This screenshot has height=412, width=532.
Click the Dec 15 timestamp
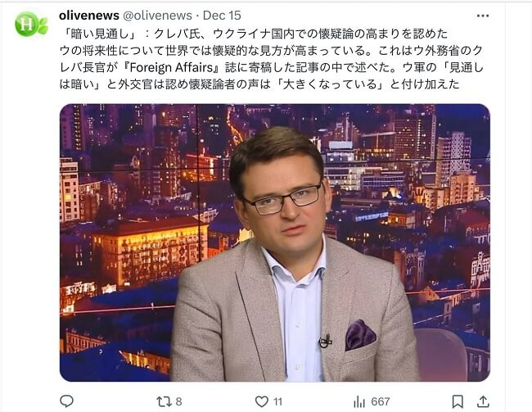[x=222, y=16]
